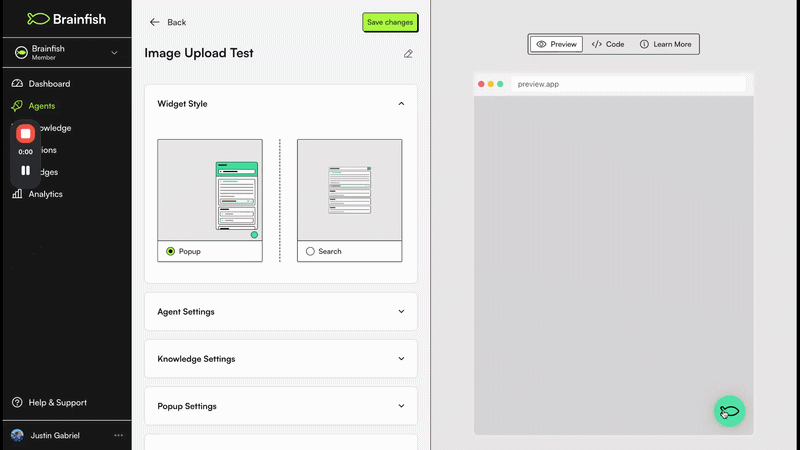Click the Analytics bar chart icon
800x450 pixels.
tap(17, 193)
